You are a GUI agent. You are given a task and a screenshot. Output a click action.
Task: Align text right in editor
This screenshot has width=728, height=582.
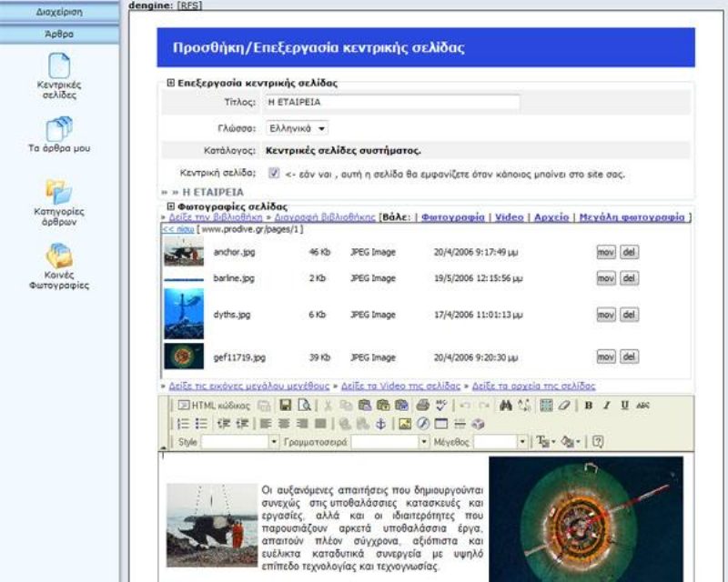[302, 423]
